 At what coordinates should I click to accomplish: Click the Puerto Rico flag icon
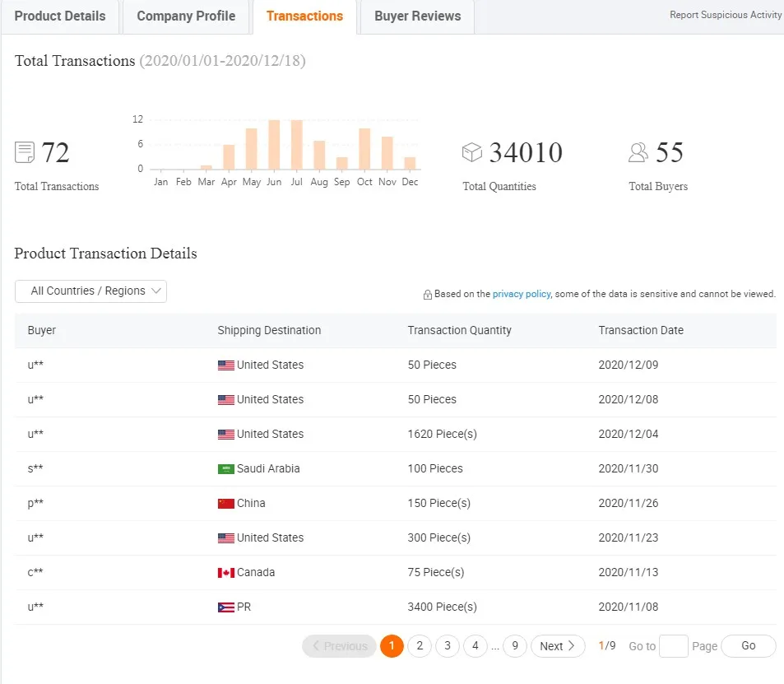225,607
